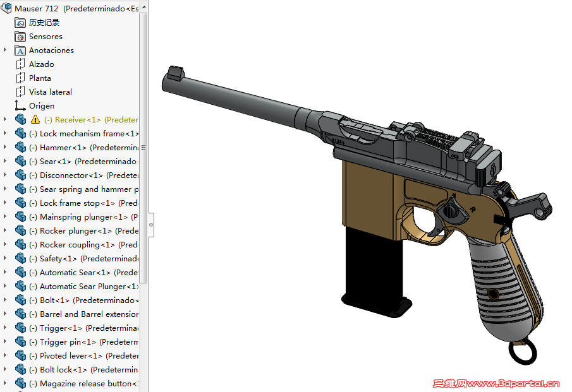Select the Mainspring plunger<1> component label
This screenshot has height=392, width=572.
[83, 217]
